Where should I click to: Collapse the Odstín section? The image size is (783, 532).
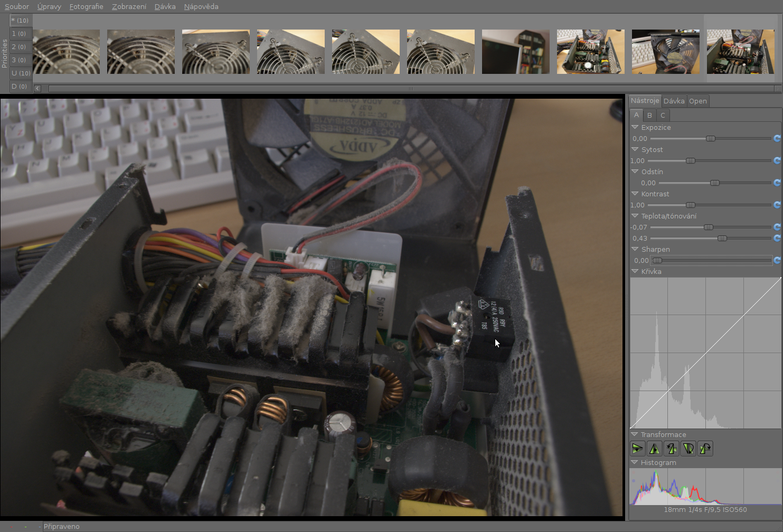[x=635, y=172]
